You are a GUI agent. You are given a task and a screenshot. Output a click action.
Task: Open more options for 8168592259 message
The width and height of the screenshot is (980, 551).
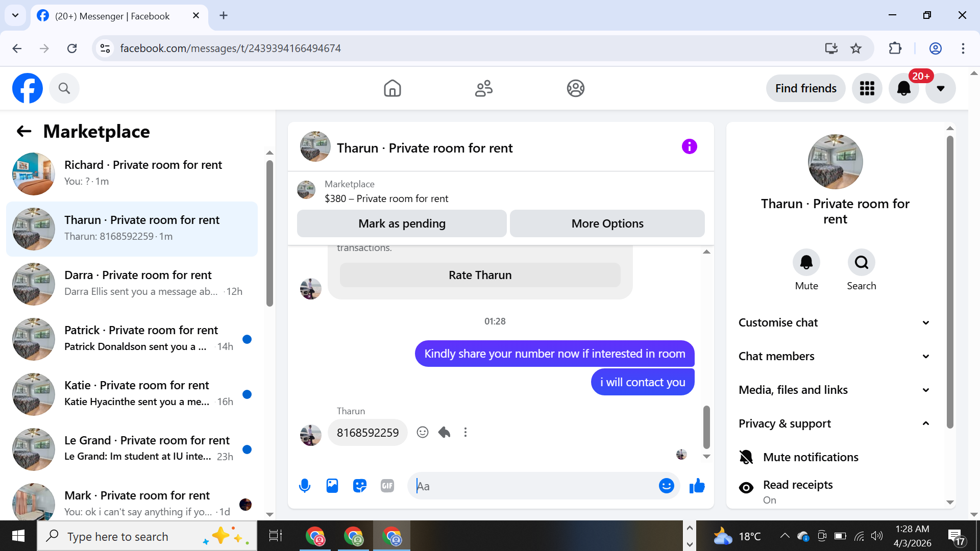point(465,433)
